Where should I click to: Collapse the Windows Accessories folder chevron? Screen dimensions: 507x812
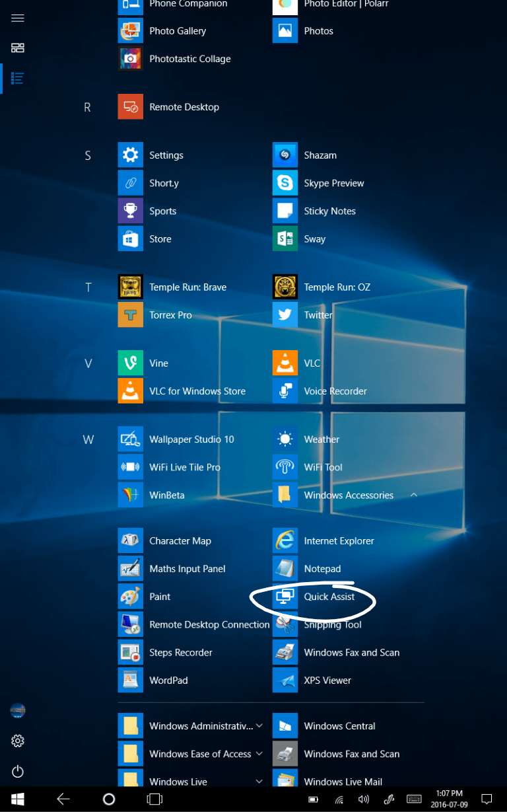coord(414,495)
